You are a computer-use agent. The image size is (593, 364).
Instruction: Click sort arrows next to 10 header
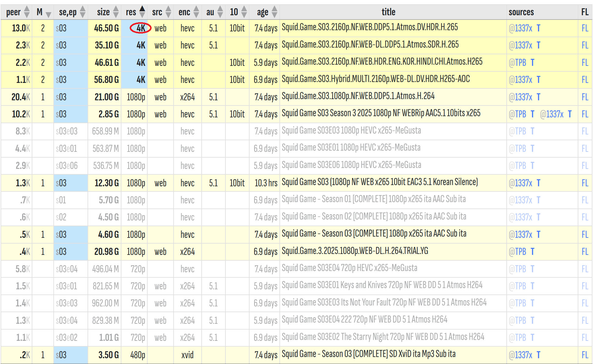pyautogui.click(x=244, y=12)
